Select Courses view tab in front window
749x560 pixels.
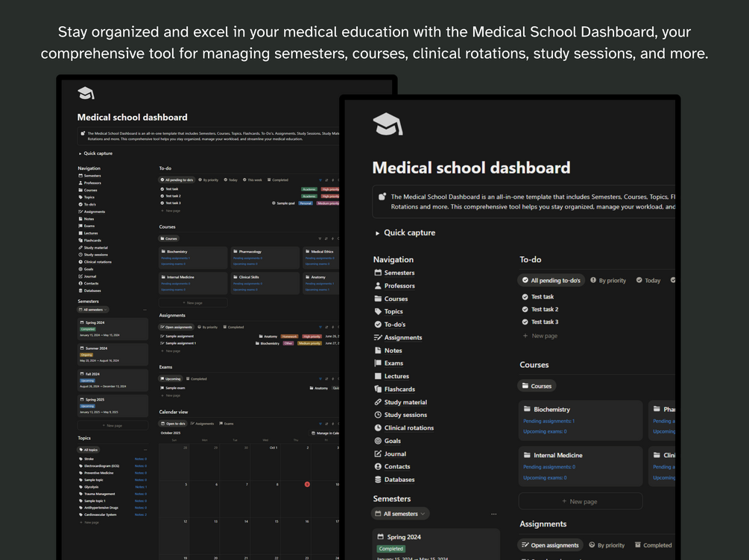[x=537, y=386]
